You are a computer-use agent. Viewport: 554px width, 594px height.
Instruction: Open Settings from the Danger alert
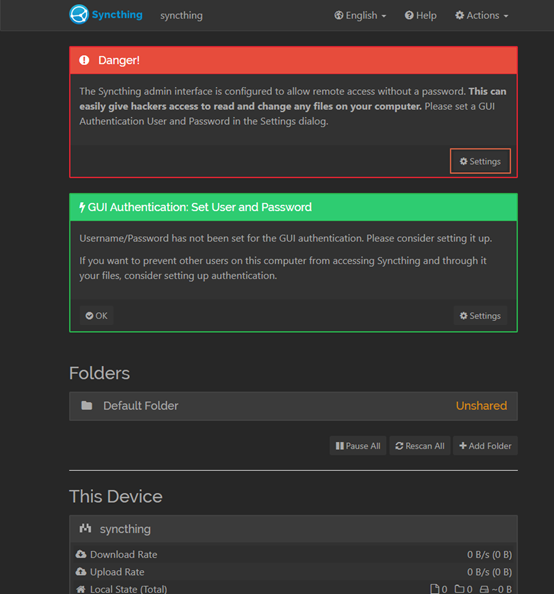(x=480, y=161)
